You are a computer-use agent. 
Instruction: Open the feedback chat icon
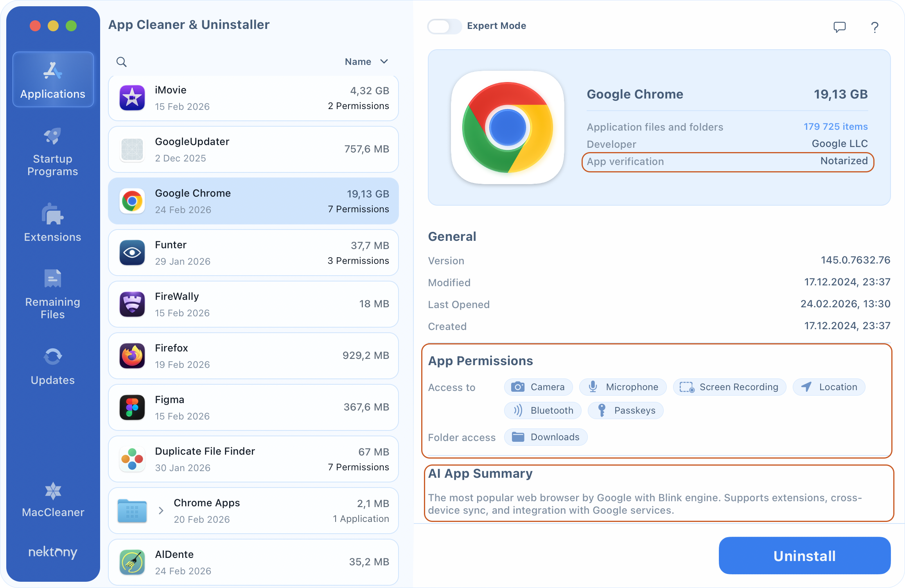click(839, 27)
